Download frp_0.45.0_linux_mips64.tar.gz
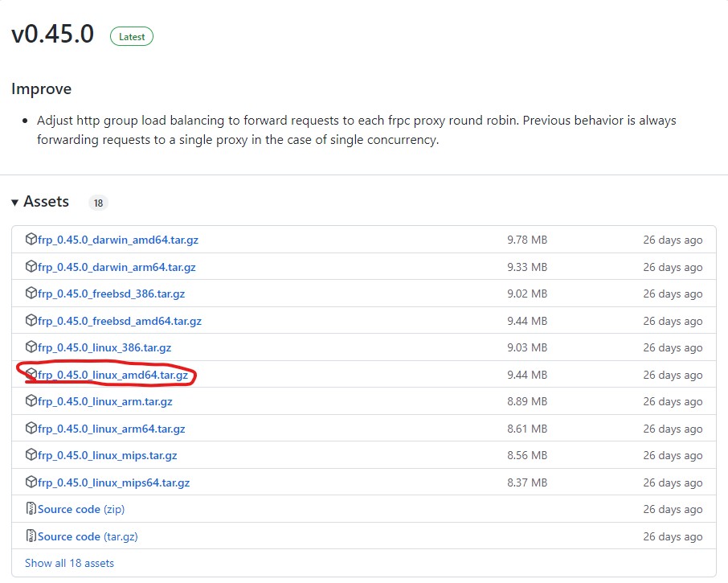 113,482
